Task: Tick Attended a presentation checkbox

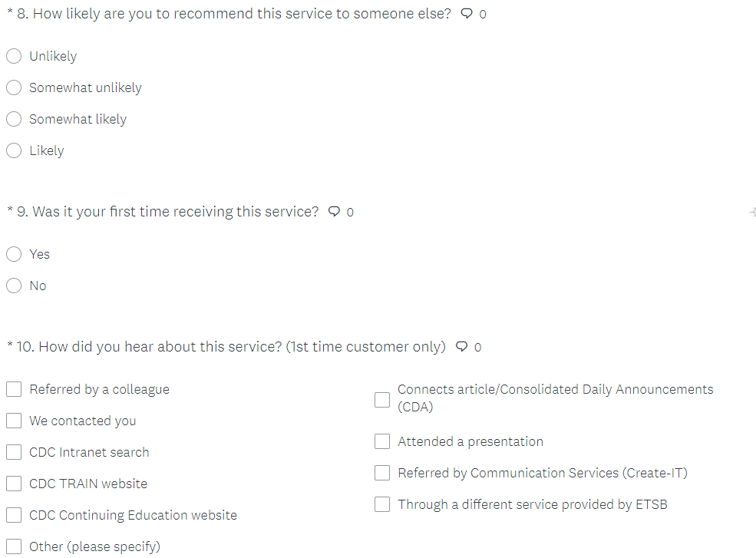Action: pyautogui.click(x=382, y=441)
